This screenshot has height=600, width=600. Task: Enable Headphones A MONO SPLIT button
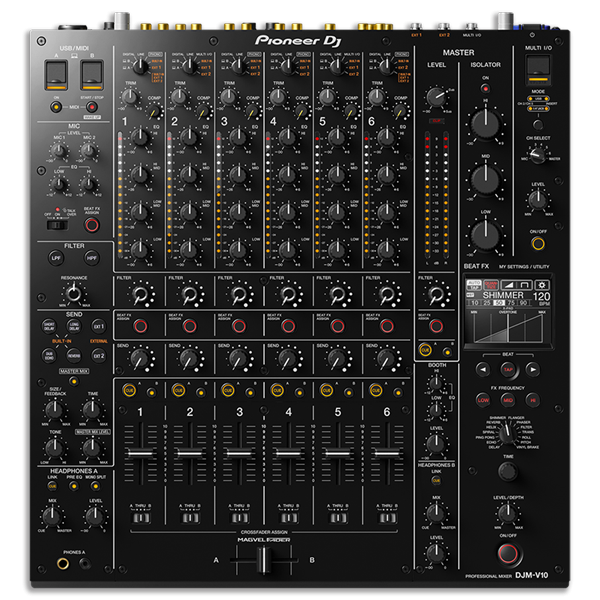(95, 486)
